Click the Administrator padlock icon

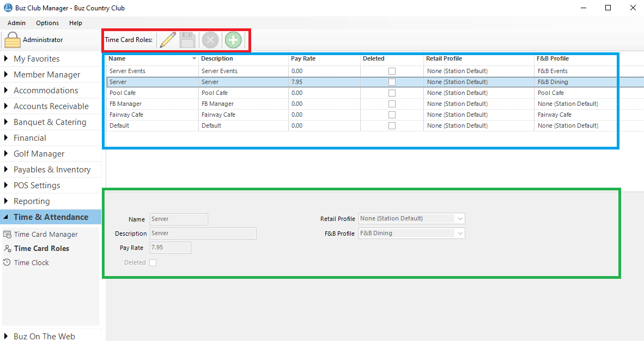coord(13,40)
